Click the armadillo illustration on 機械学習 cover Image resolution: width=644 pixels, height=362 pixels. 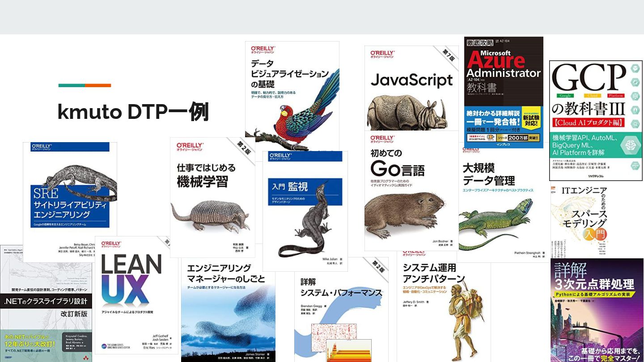210,216
